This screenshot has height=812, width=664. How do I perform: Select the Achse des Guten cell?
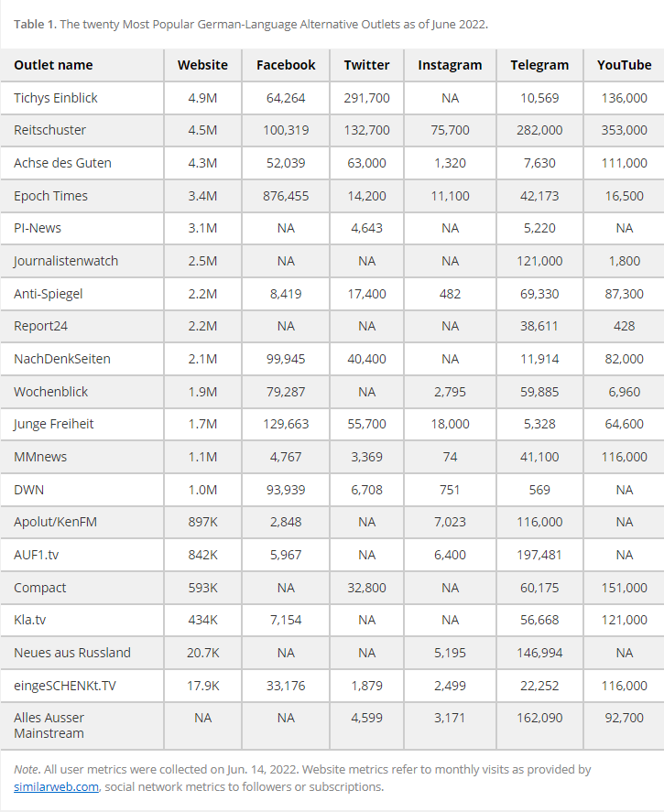pos(62,163)
